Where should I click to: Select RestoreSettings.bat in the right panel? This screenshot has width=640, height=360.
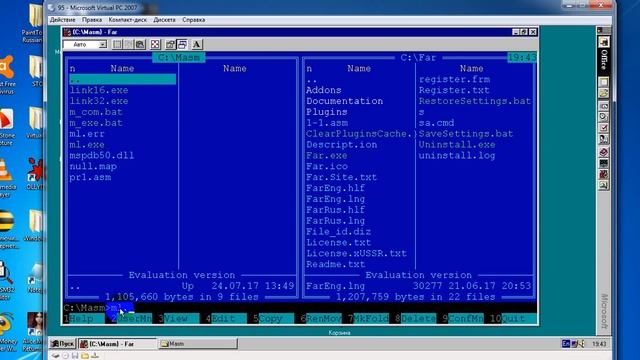point(475,101)
